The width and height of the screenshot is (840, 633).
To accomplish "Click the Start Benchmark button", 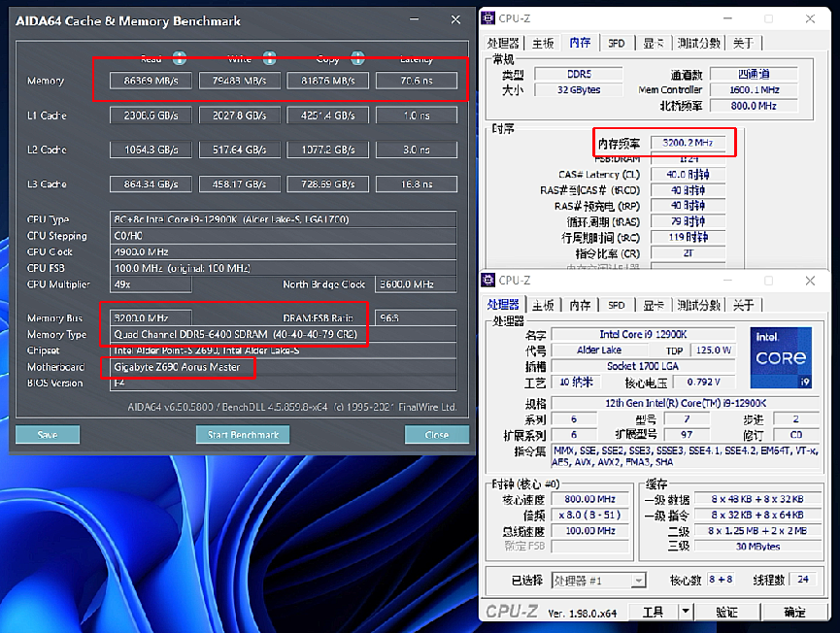I will click(242, 435).
